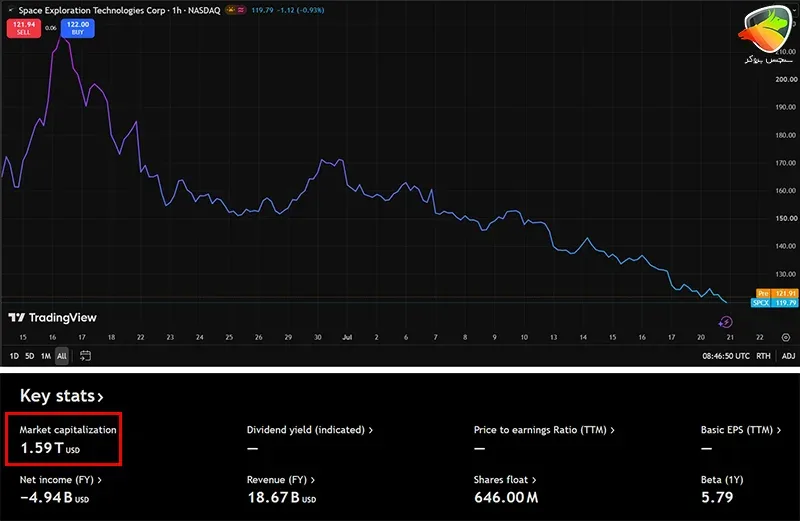Expand Shares float details
The image size is (800, 521).
(x=505, y=480)
